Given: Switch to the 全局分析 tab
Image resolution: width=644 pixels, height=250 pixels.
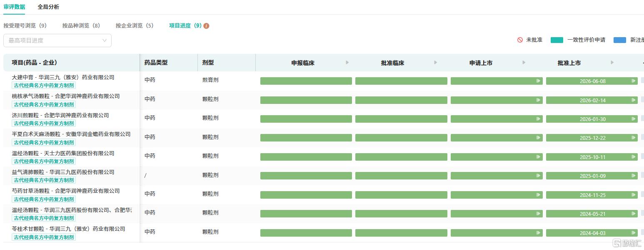Looking at the screenshot, I should coord(48,7).
